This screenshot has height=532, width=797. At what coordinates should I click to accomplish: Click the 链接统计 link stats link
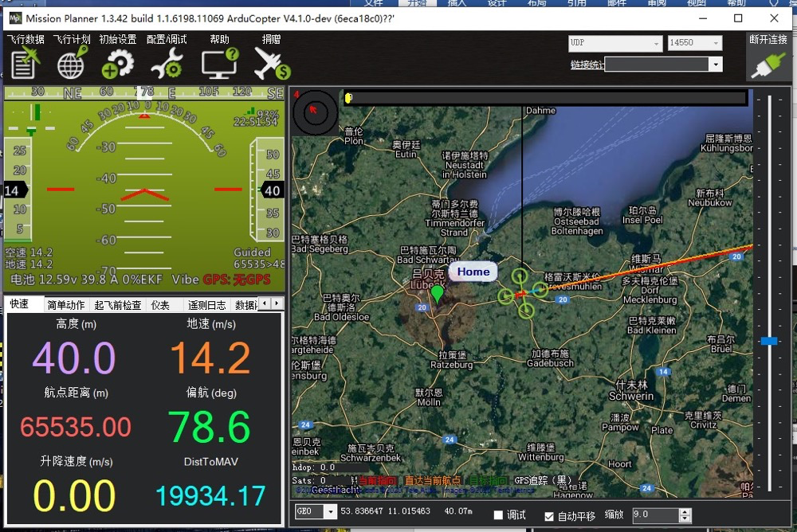tap(587, 65)
